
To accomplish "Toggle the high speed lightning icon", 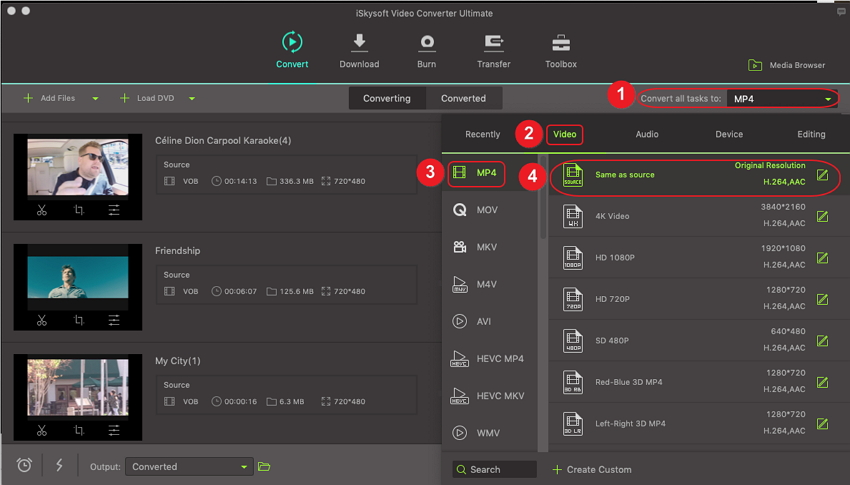I will coord(61,466).
